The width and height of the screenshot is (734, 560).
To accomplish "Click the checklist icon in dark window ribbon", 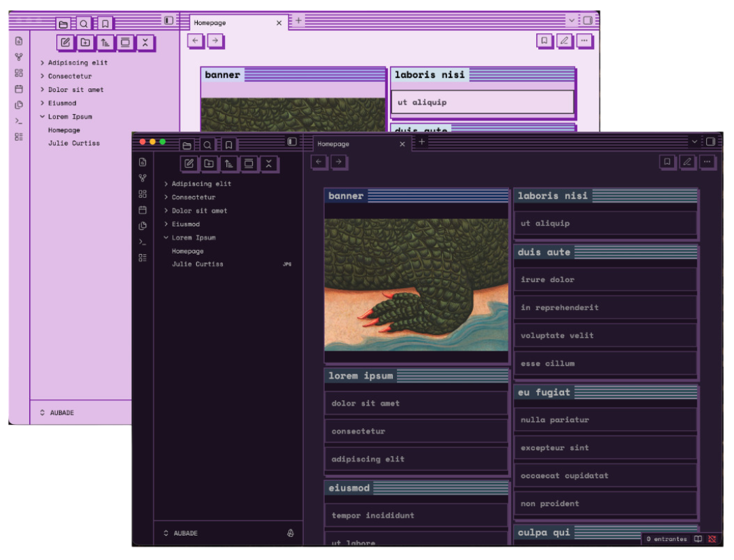I will click(143, 258).
